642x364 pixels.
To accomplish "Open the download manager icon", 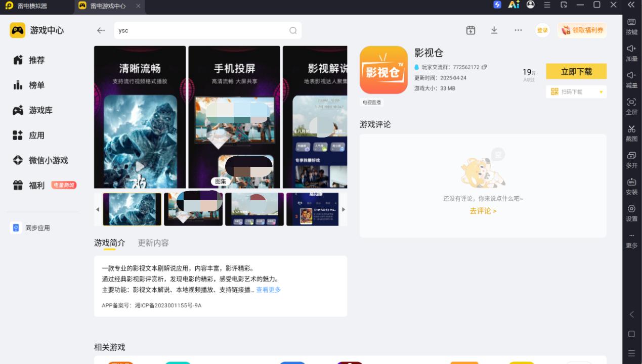I will point(494,30).
